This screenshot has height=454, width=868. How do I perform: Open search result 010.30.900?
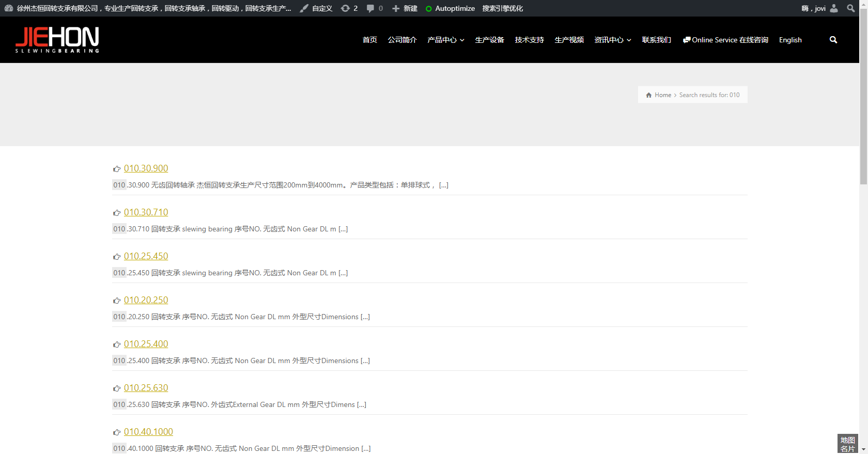[x=146, y=168]
